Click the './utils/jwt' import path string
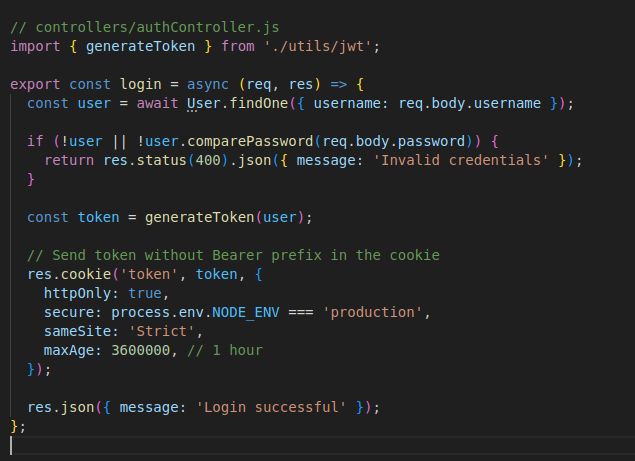Screen dimensions: 635x461 coord(318,46)
